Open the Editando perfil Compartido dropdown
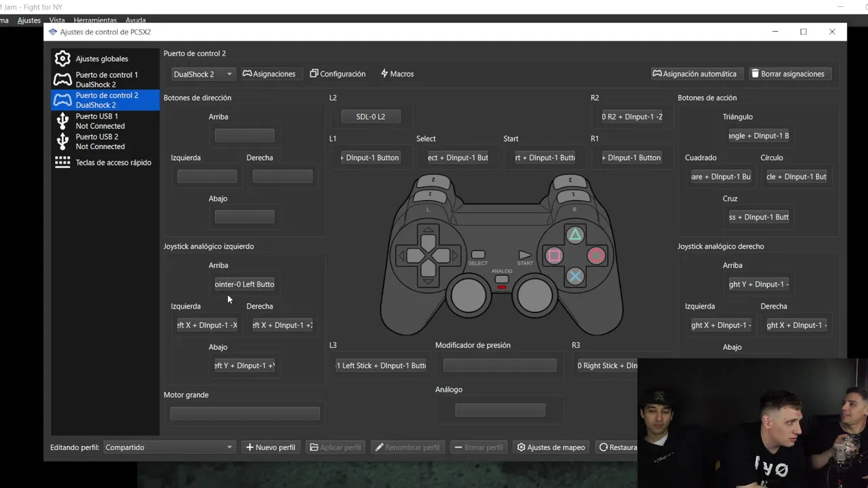 pos(169,447)
